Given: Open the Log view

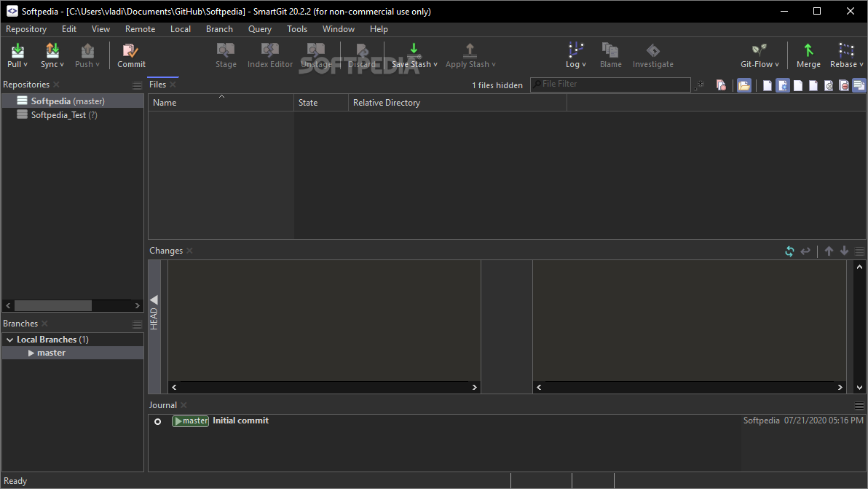Looking at the screenshot, I should tap(575, 55).
